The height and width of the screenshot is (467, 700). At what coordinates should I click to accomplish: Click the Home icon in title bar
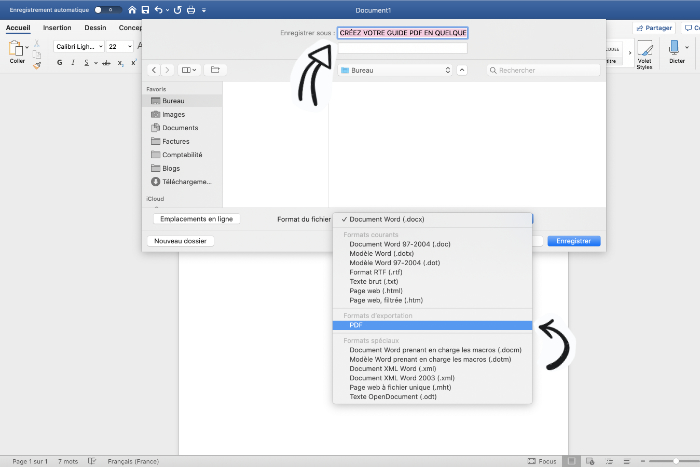pos(132,9)
